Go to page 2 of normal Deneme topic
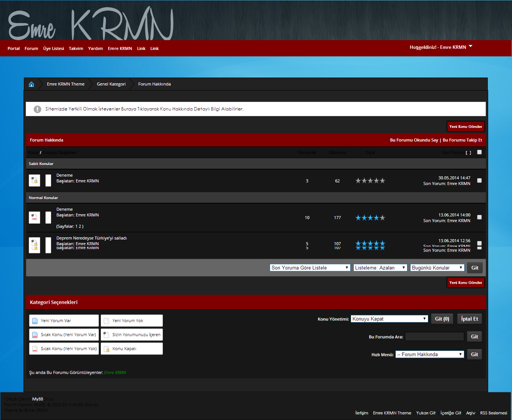 pos(80,226)
